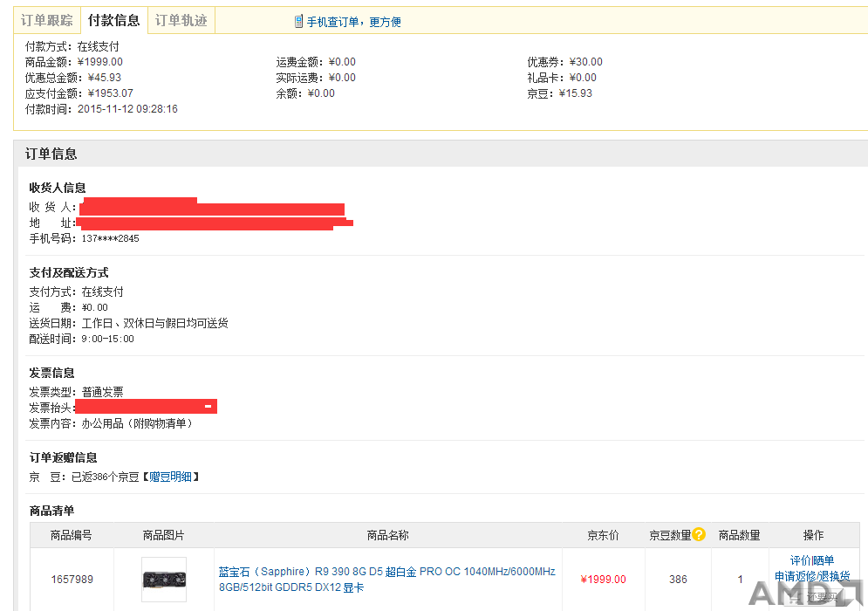
Task: Click the 商品金额 ¥1999.00 value
Action: click(100, 61)
